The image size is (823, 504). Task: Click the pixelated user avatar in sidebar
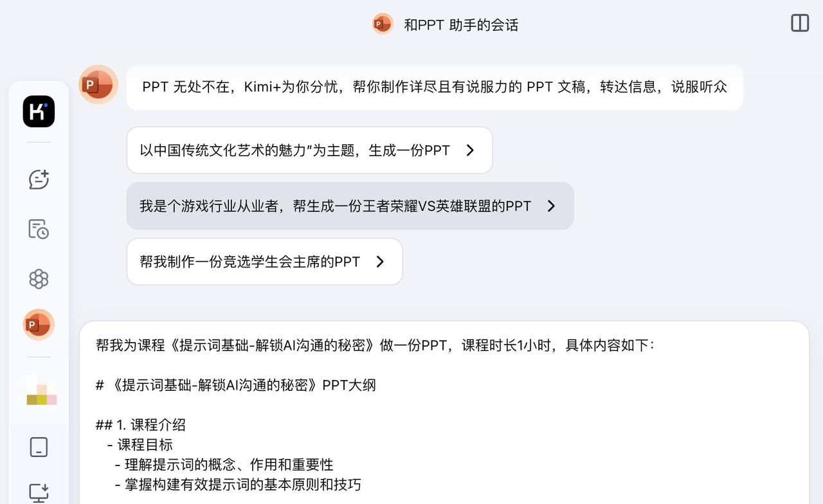point(41,391)
